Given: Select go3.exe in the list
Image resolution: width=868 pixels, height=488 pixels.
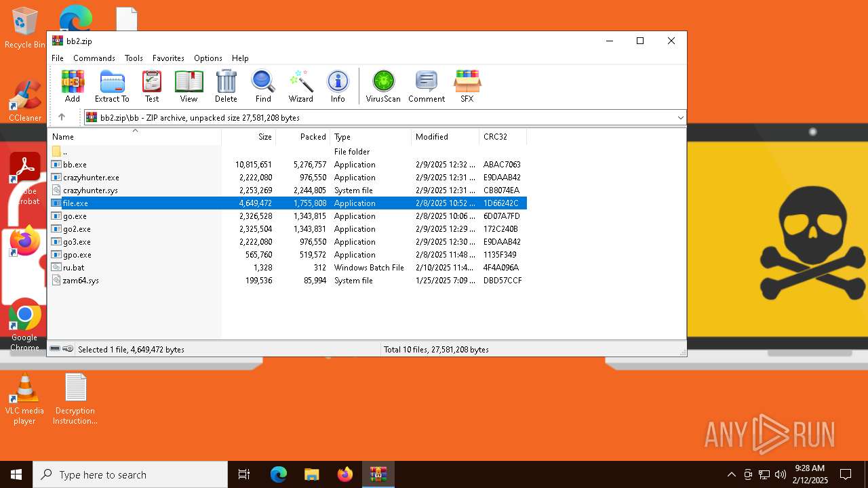Looking at the screenshot, I should [288, 242].
